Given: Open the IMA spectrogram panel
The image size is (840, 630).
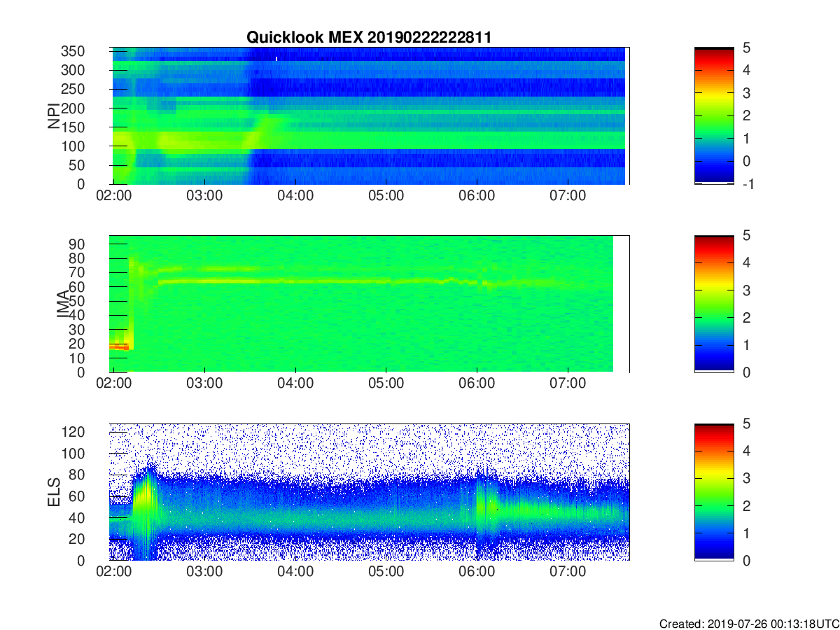Looking at the screenshot, I should tap(369, 304).
